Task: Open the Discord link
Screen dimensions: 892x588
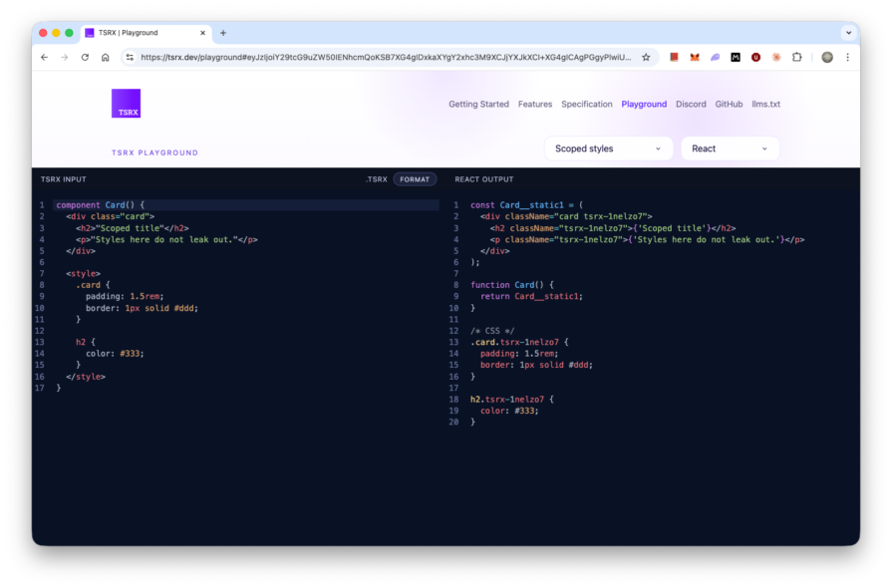Action: [x=691, y=104]
